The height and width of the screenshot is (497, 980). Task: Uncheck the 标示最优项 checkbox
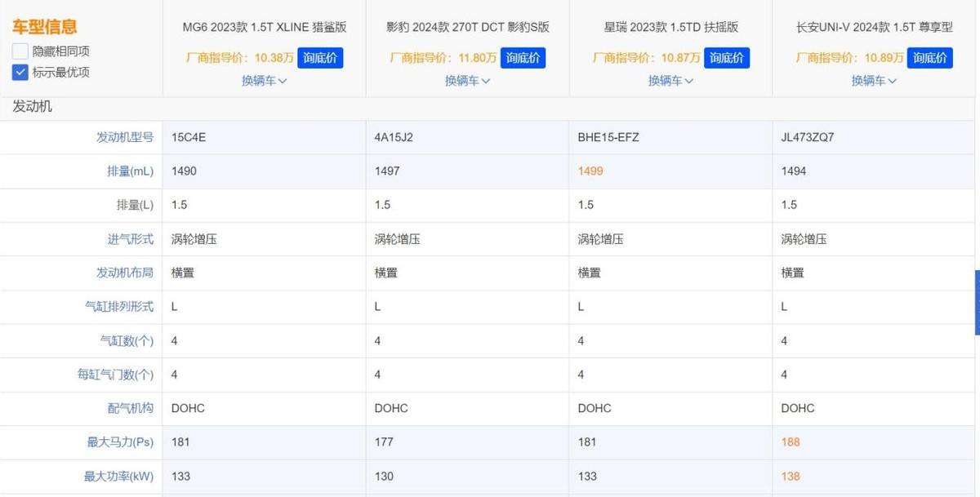pos(20,72)
